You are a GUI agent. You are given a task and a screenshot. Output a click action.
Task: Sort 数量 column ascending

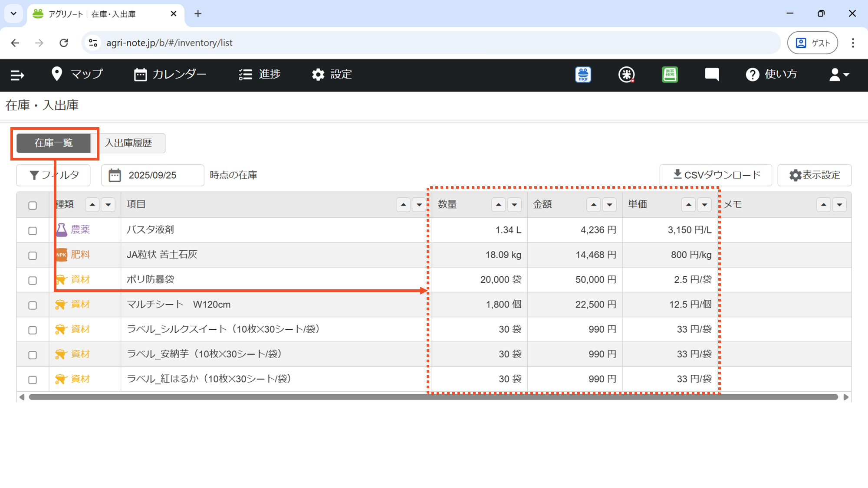pos(499,205)
